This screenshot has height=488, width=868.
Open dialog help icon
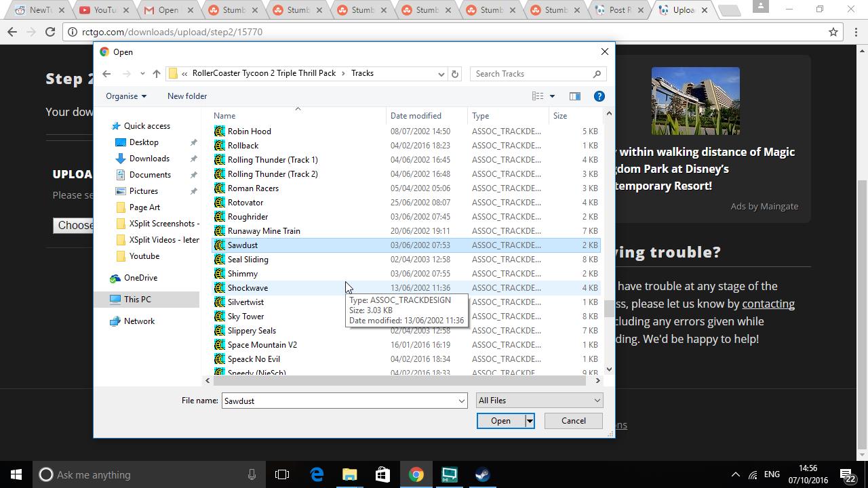click(599, 96)
